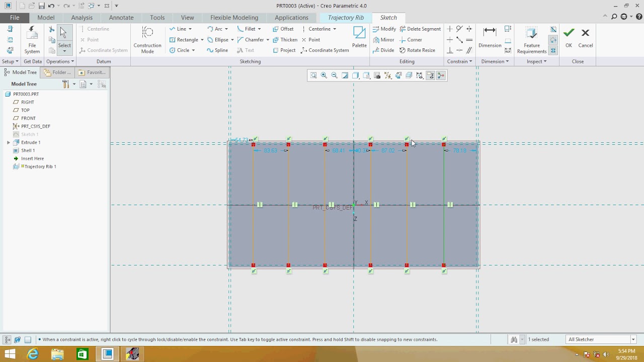Activate the Spline tool

pyautogui.click(x=217, y=50)
